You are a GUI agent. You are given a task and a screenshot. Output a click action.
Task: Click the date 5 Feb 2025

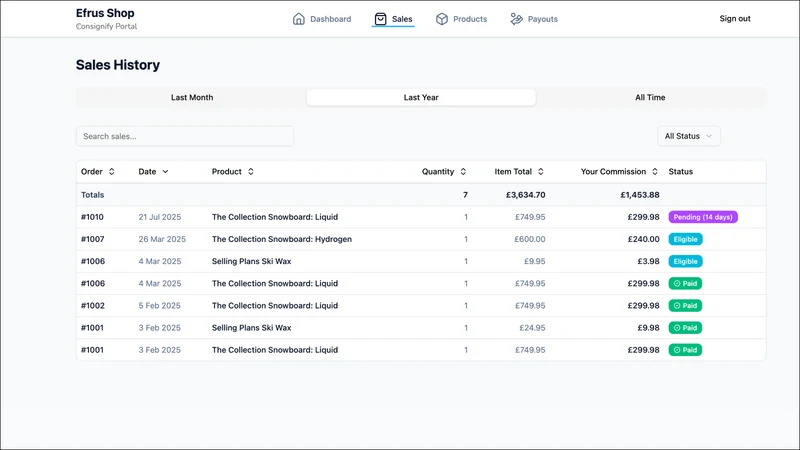click(x=160, y=306)
